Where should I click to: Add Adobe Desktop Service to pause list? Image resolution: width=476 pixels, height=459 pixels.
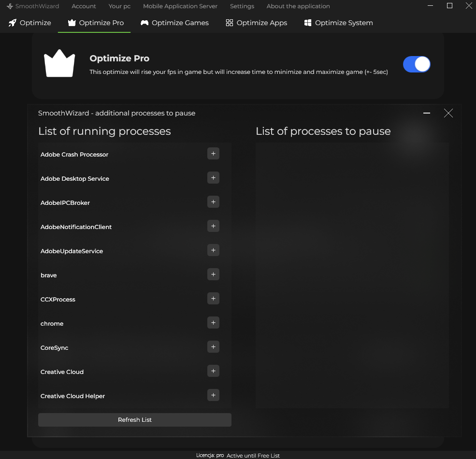click(x=213, y=178)
